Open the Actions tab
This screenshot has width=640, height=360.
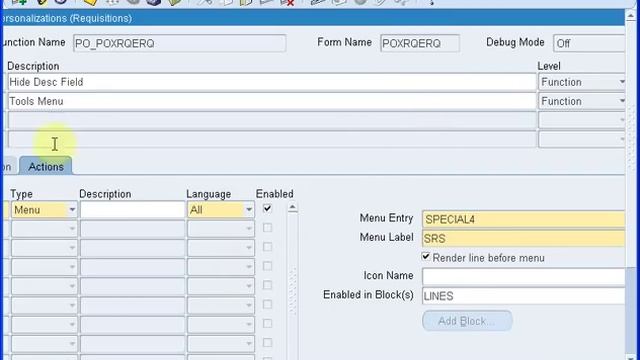point(46,166)
